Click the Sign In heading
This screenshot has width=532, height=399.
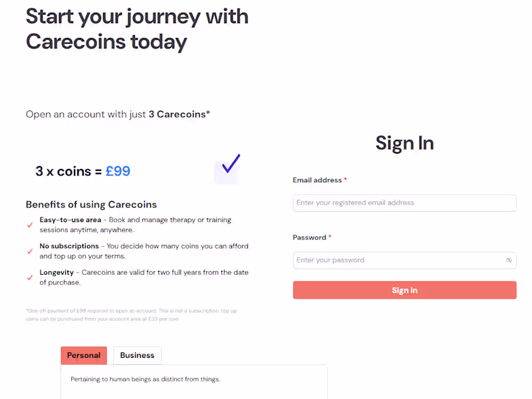(404, 143)
